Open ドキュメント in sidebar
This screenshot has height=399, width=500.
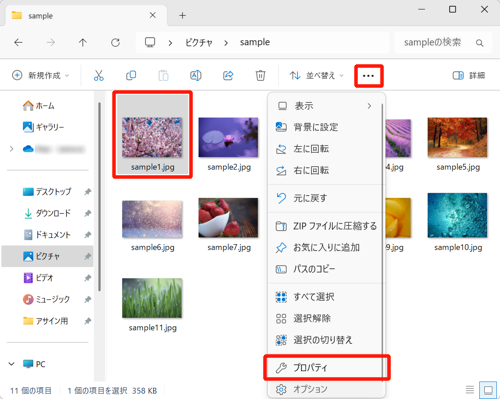(47, 235)
